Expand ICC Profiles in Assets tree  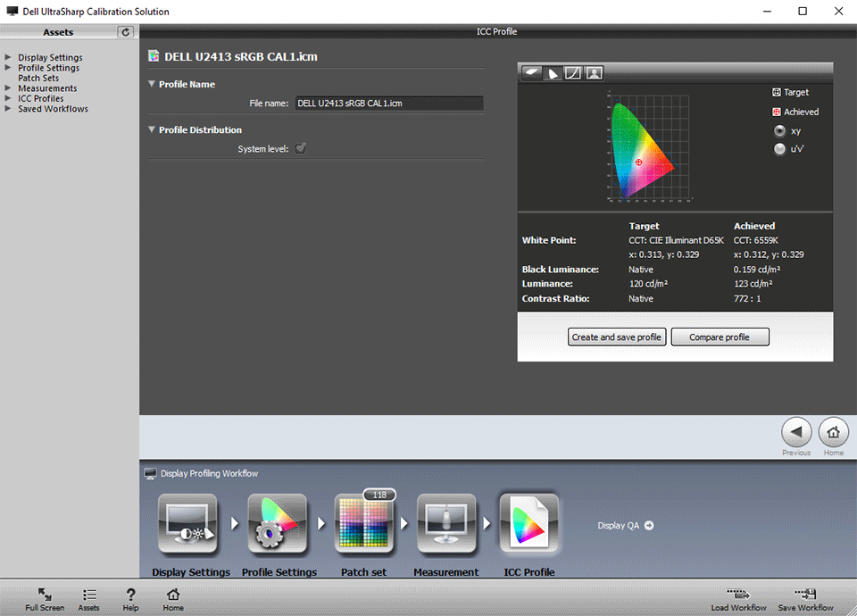[8, 98]
